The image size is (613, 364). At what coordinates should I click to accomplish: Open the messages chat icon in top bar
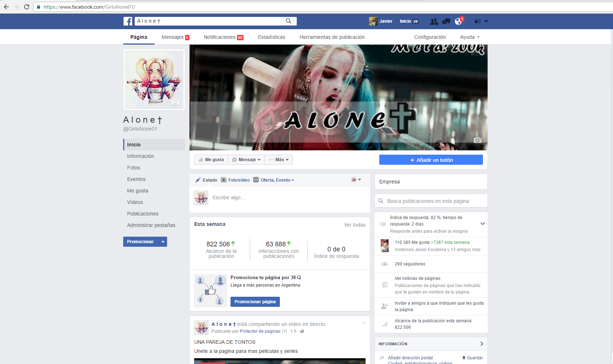click(x=446, y=22)
